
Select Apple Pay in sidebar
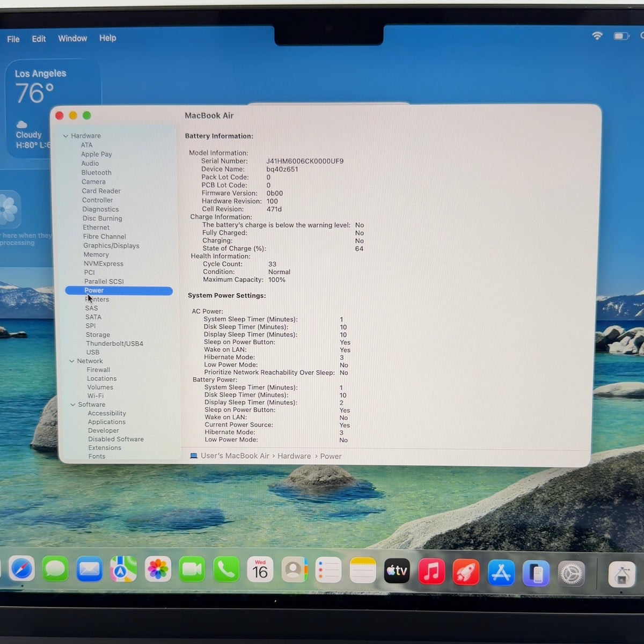click(97, 154)
